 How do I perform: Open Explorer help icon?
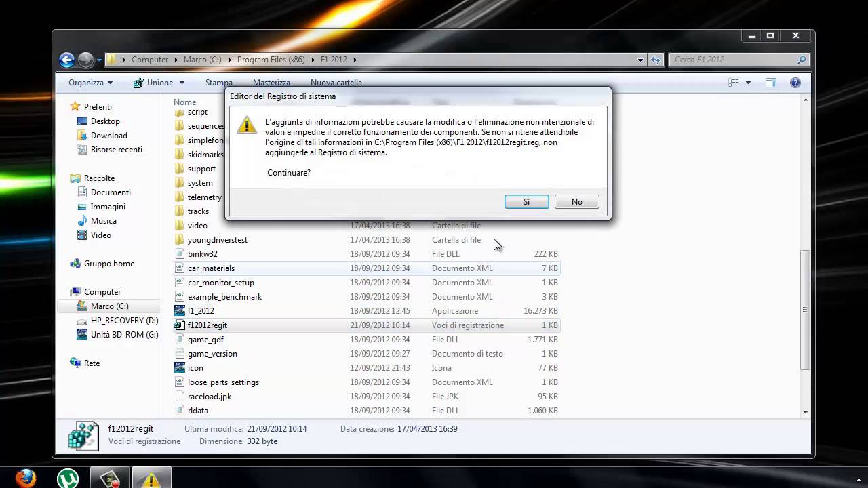click(795, 83)
